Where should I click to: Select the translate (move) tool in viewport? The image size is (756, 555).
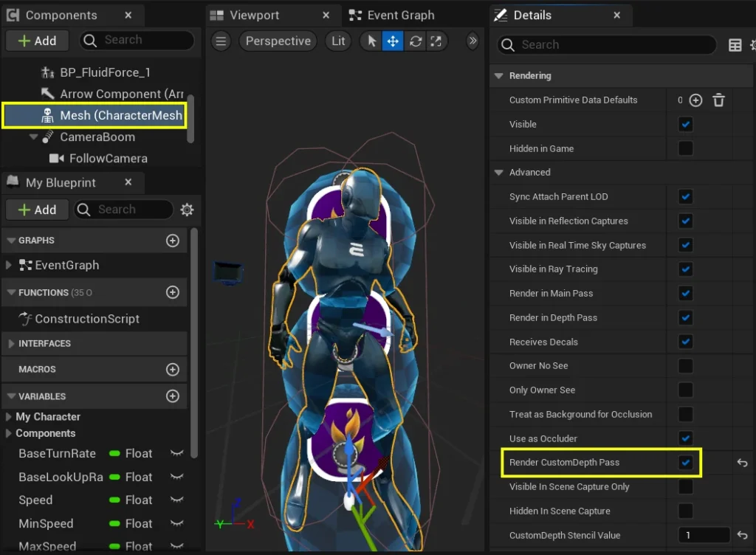point(393,41)
